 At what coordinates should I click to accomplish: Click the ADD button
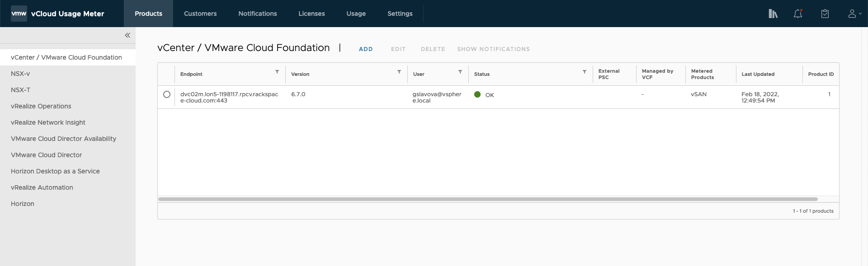(366, 49)
